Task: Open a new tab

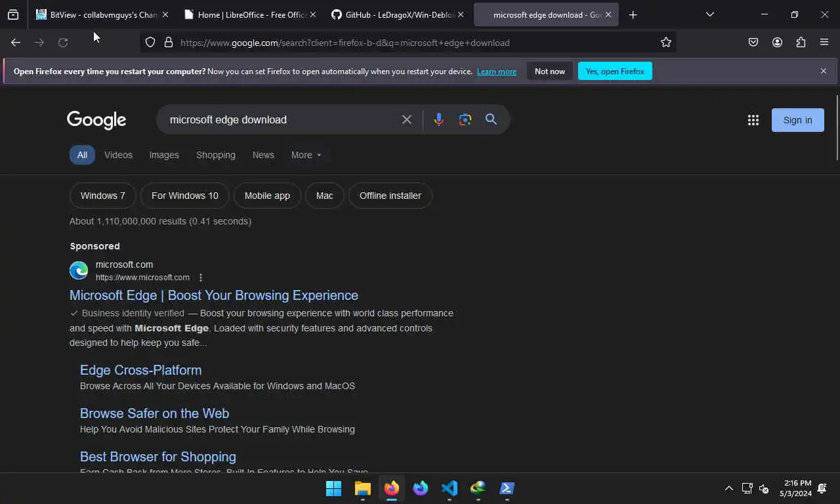Action: 633,14
